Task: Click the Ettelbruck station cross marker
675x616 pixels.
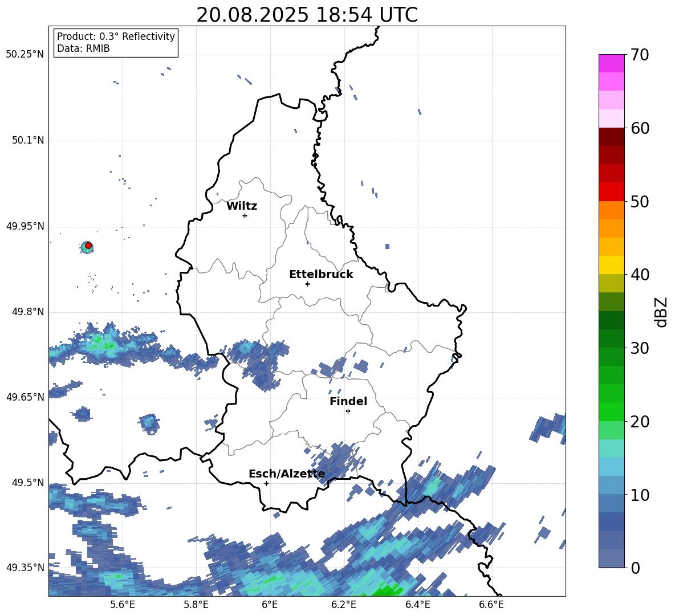Action: [307, 284]
